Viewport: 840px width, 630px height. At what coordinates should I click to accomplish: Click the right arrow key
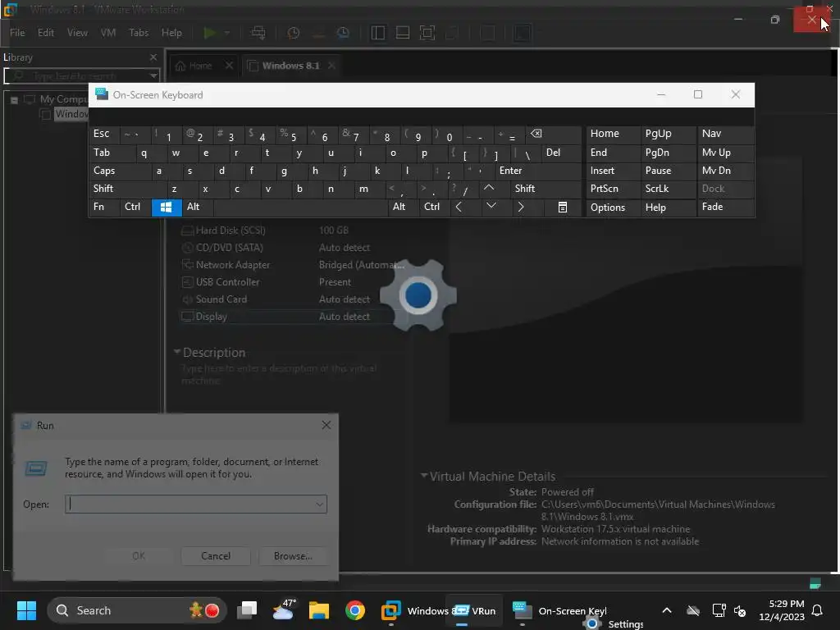coord(521,206)
